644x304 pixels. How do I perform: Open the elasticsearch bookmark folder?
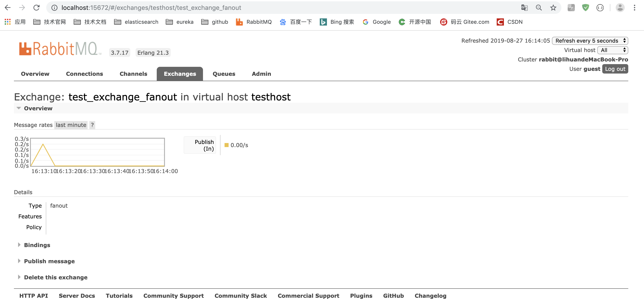(x=136, y=22)
